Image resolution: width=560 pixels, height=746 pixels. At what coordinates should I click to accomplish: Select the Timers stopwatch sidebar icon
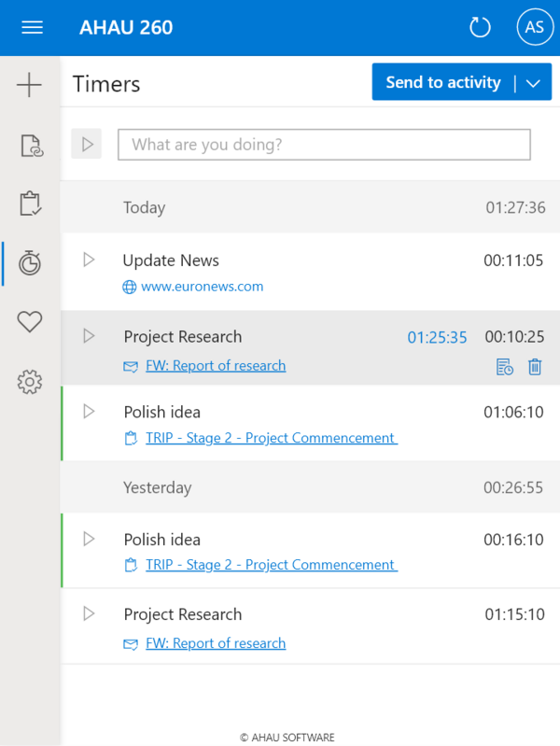[x=30, y=263]
